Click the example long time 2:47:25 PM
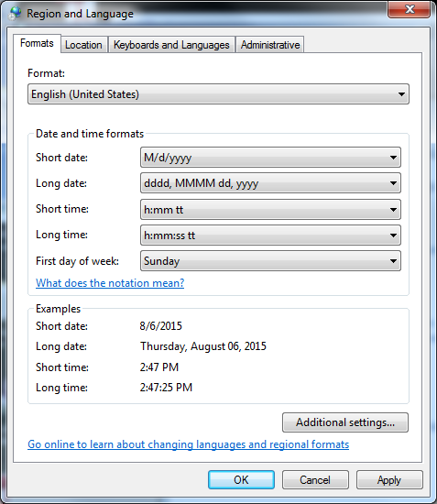The width and height of the screenshot is (437, 504). click(166, 388)
